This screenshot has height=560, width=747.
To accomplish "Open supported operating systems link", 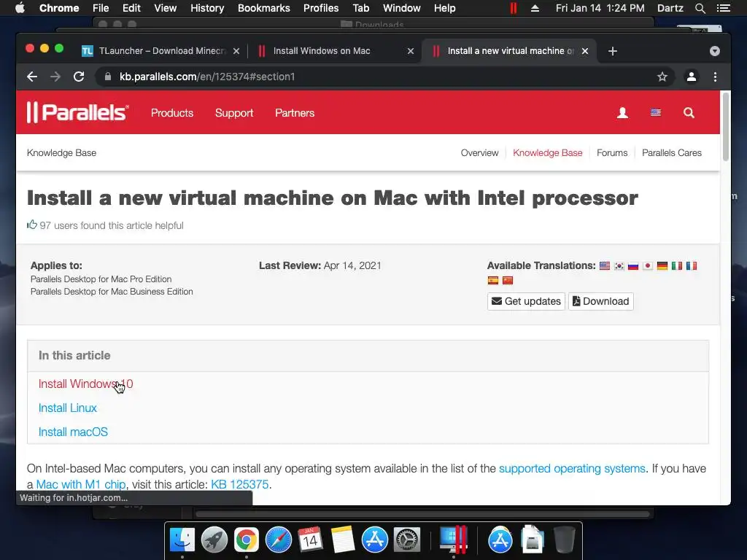I will 572,469.
